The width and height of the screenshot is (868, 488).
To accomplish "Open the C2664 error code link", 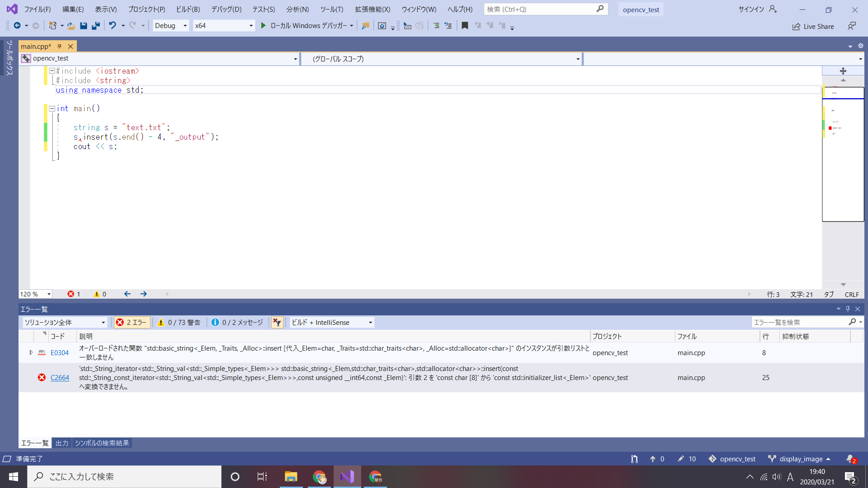I will pos(60,377).
